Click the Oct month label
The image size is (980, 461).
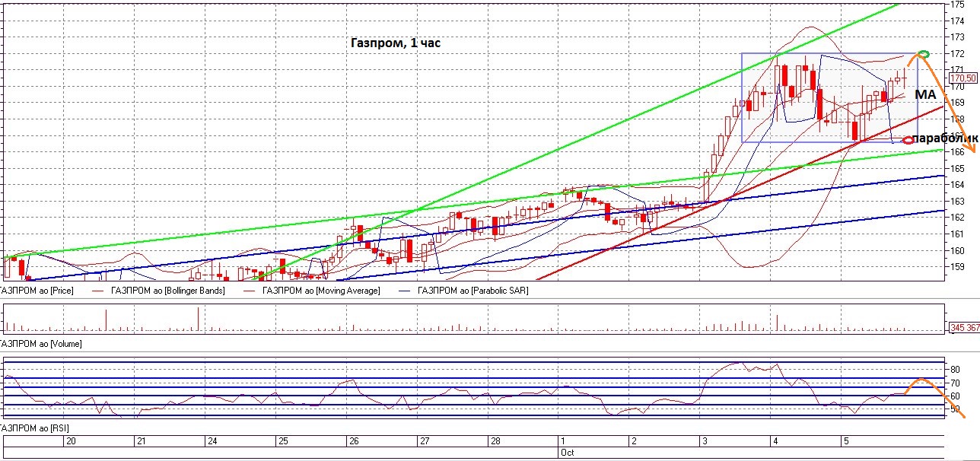coord(566,452)
